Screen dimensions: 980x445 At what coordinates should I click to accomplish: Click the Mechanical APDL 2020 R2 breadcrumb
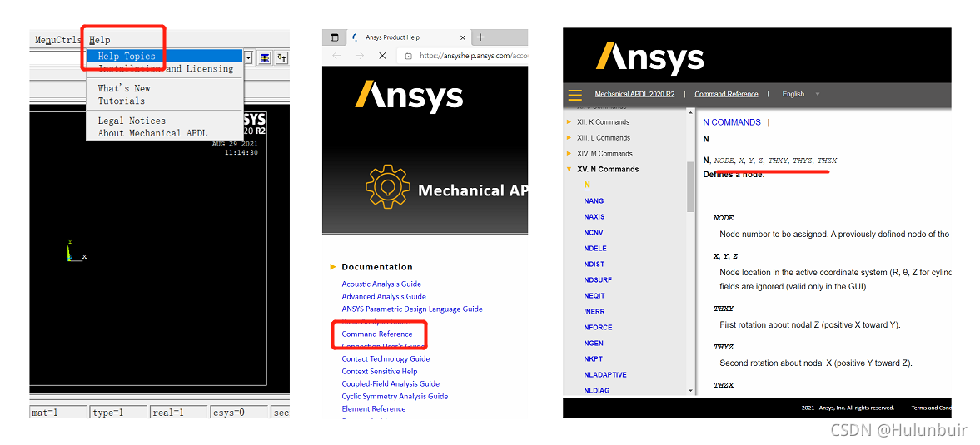click(x=634, y=94)
